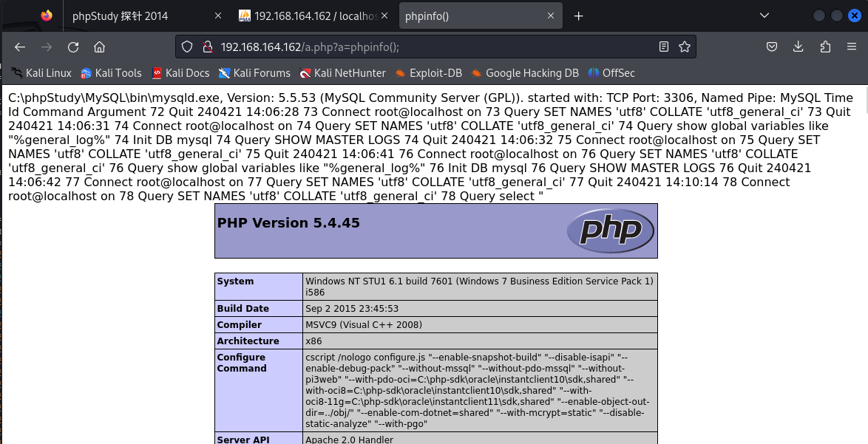Open the Kali NetHunter bookmark
The image size is (868, 444).
point(342,73)
